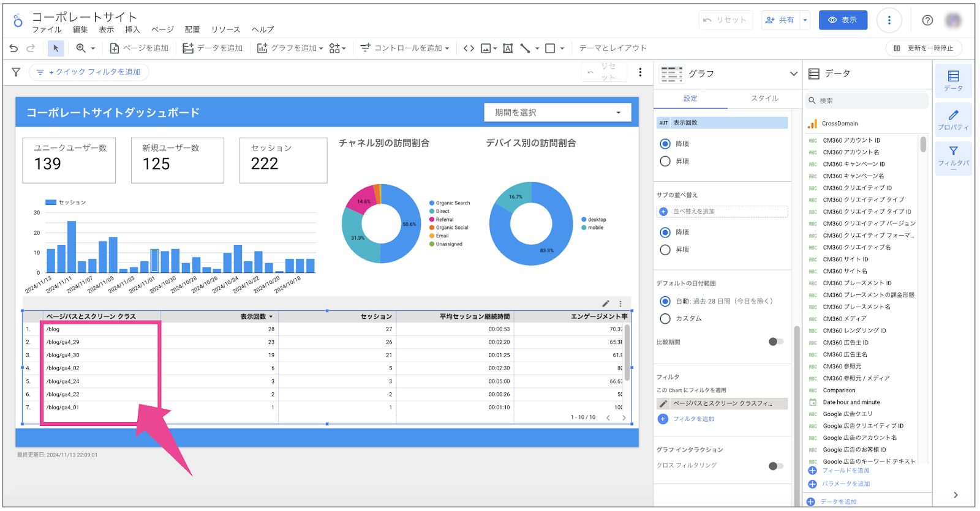Click the zoom magnifier icon

click(81, 48)
